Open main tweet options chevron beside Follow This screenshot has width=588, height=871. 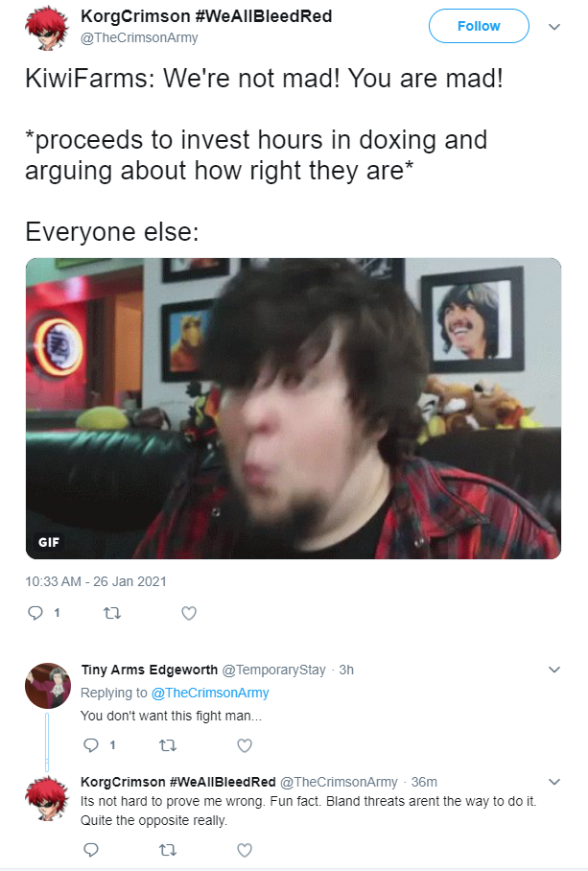pos(554,27)
